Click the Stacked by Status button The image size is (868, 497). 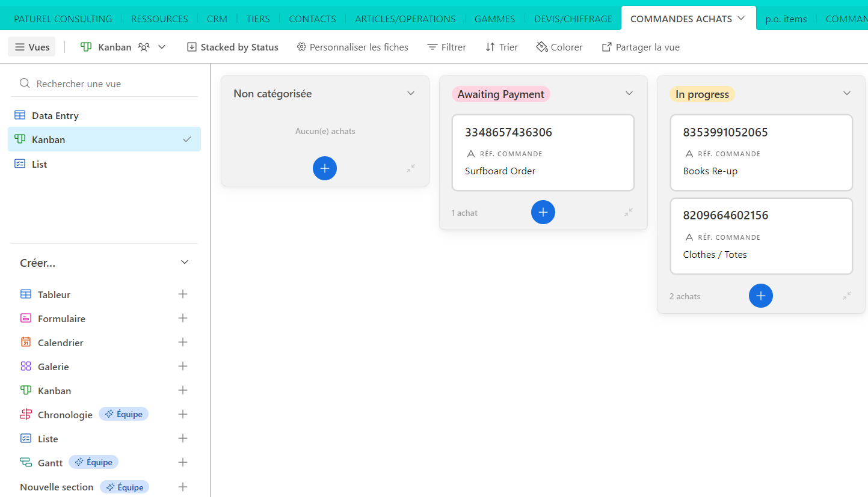(x=232, y=47)
